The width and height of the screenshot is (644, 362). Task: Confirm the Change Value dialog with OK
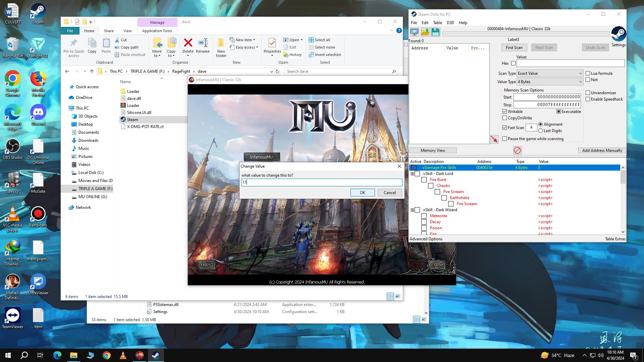363,192
